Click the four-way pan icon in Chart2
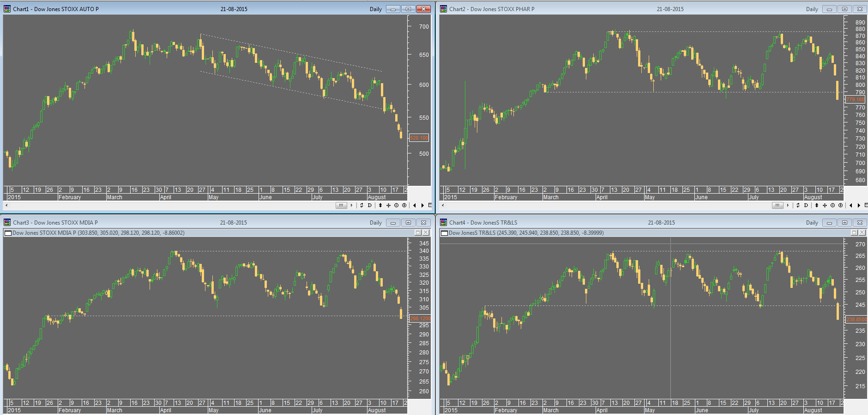 825,205
